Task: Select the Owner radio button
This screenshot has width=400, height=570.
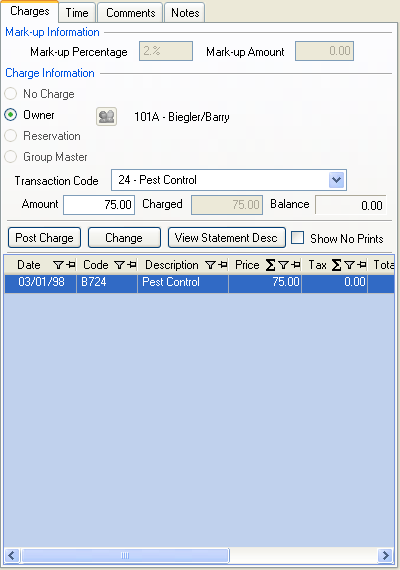Action: [11, 115]
